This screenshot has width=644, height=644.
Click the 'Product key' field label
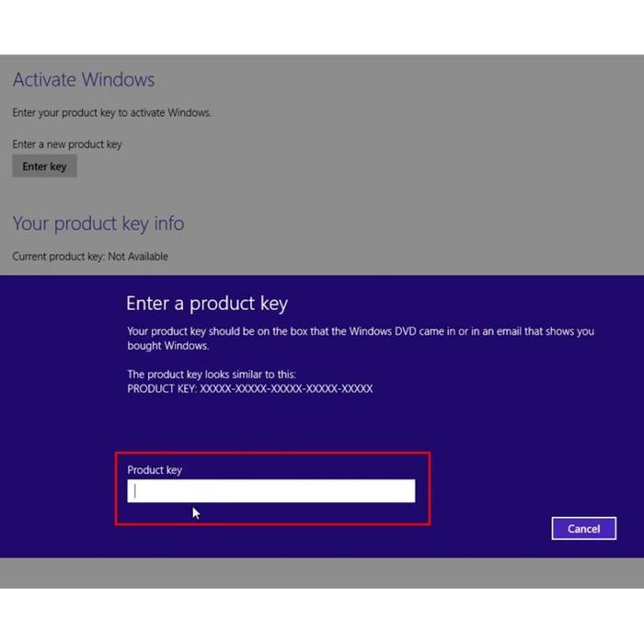click(x=155, y=470)
